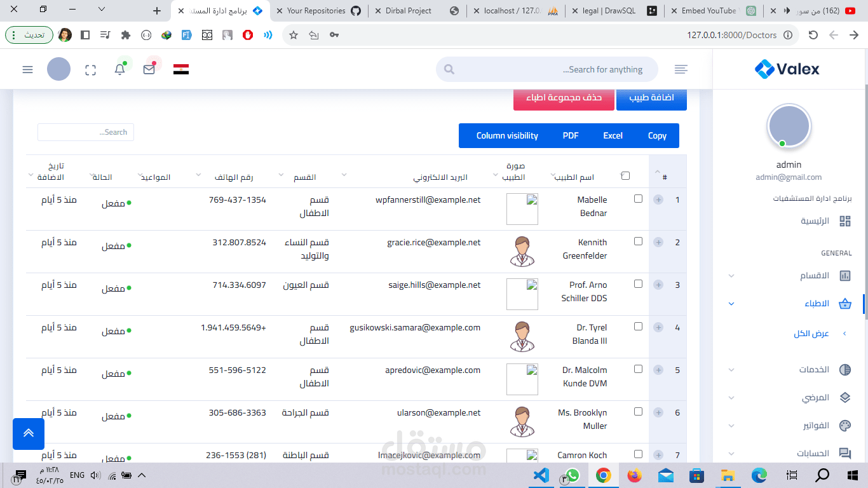Screen dimensions: 868x488
Task: Switch to legal DrawSQL browser tab
Action: click(613, 11)
